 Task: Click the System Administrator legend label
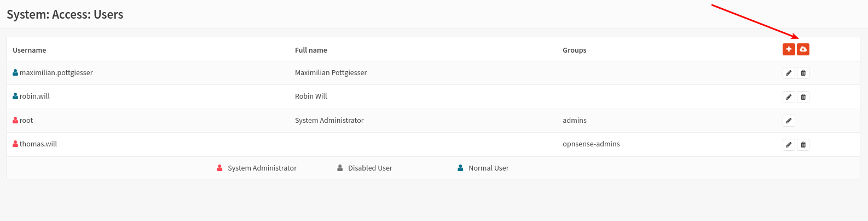click(x=262, y=168)
